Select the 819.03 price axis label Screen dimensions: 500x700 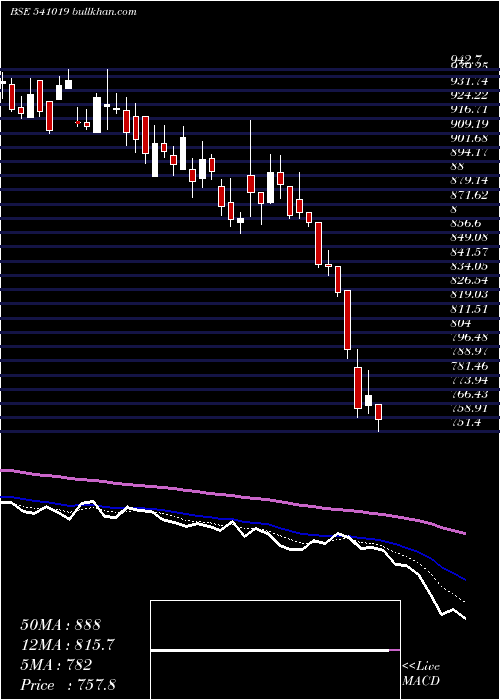(469, 295)
